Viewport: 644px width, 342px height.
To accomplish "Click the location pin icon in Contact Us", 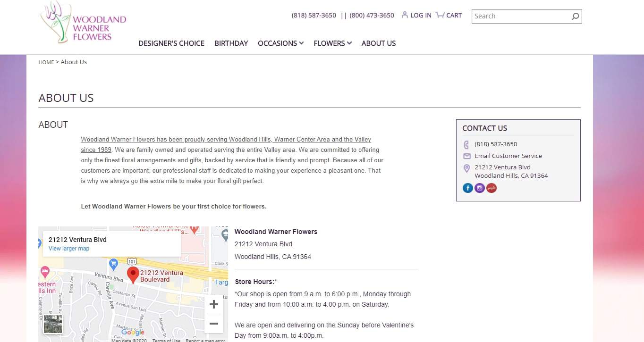I will pyautogui.click(x=466, y=168).
